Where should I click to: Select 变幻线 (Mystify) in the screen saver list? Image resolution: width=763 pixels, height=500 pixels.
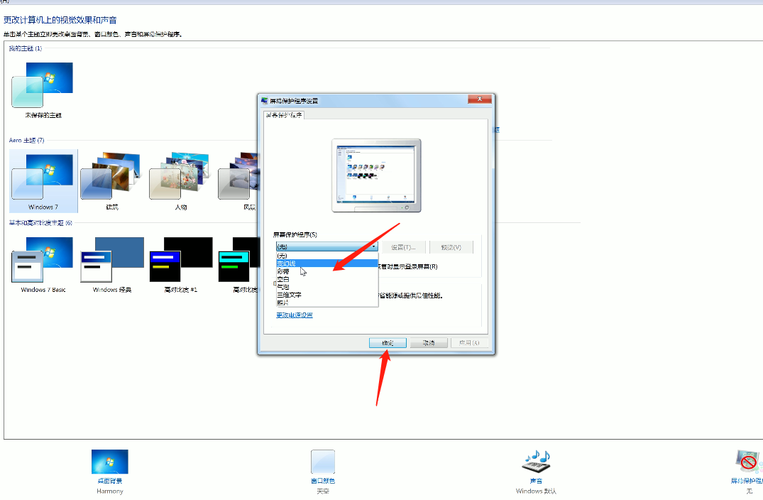[290, 264]
